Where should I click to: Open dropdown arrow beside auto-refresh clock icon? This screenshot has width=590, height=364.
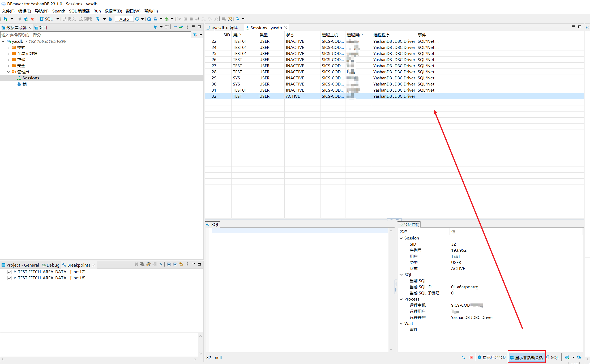point(573,357)
